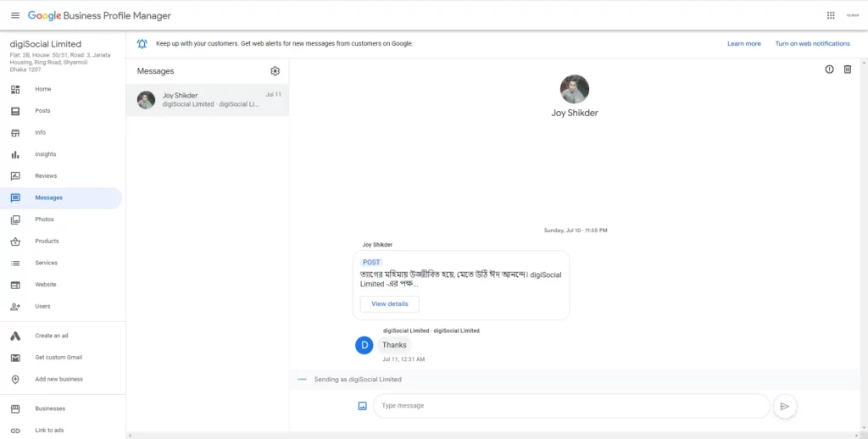
Task: Click the Messages panel heading
Action: coord(156,71)
